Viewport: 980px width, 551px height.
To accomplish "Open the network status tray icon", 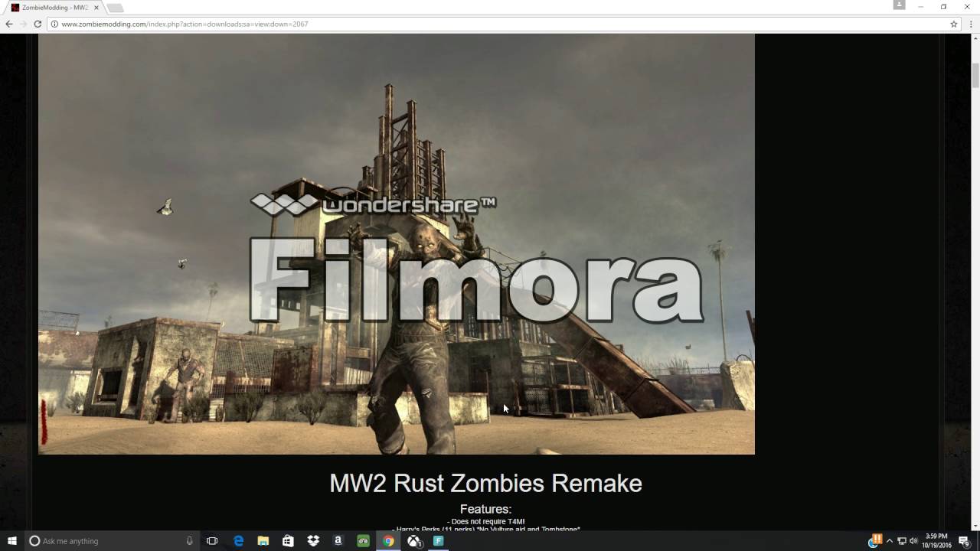I will coord(902,541).
